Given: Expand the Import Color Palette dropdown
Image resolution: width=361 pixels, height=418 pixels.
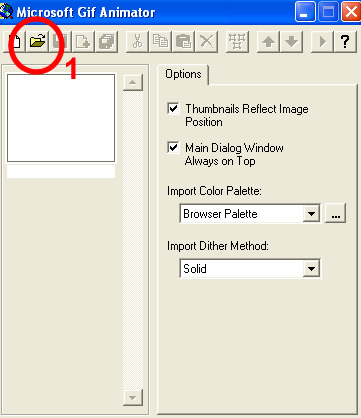Looking at the screenshot, I should (311, 213).
